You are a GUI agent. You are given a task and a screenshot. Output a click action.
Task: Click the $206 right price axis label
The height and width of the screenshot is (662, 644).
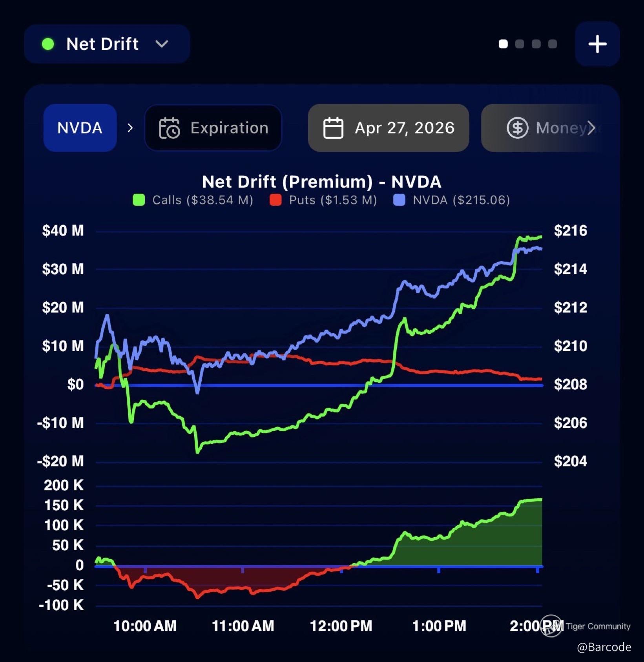click(571, 423)
